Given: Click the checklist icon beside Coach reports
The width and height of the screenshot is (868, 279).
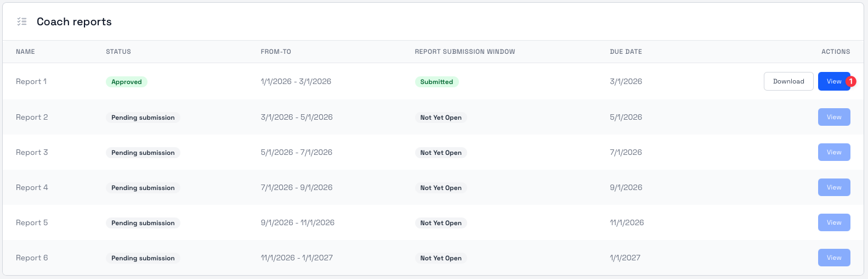Looking at the screenshot, I should click(x=22, y=21).
